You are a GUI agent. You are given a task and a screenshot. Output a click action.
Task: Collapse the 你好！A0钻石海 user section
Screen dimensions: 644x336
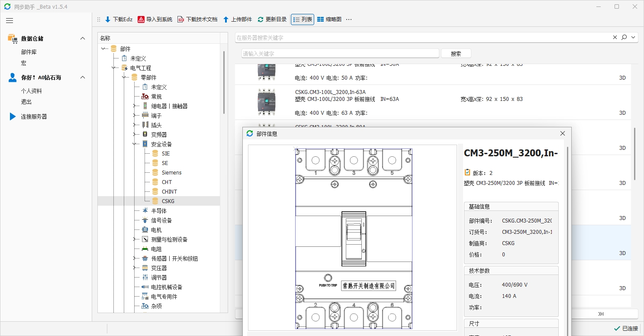(x=83, y=78)
